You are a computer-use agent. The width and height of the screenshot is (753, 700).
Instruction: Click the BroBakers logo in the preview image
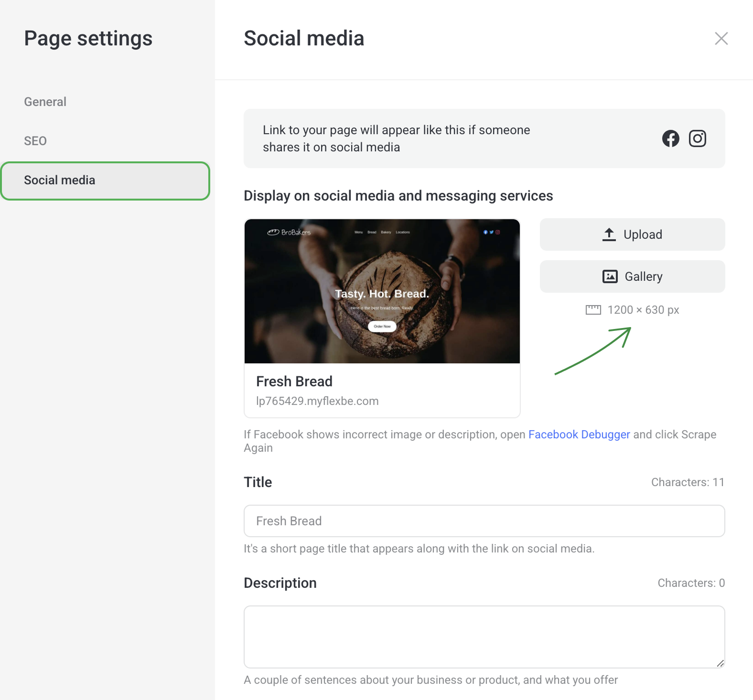point(289,233)
